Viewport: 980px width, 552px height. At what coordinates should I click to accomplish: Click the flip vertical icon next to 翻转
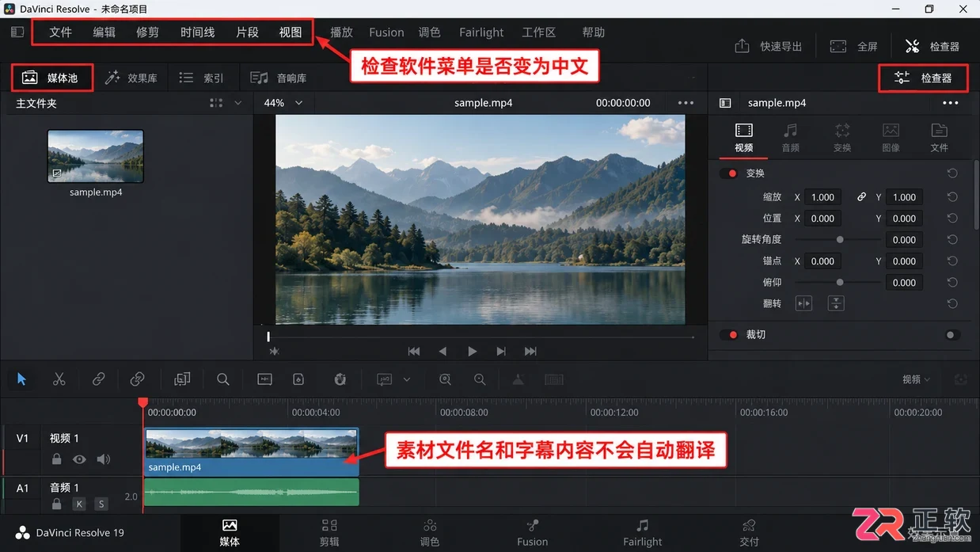pyautogui.click(x=836, y=303)
